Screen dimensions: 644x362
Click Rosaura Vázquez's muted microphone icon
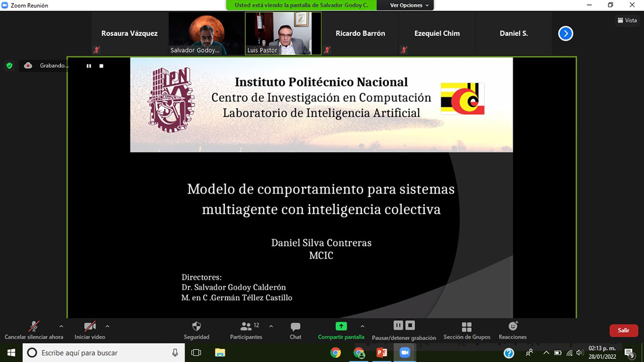click(97, 50)
